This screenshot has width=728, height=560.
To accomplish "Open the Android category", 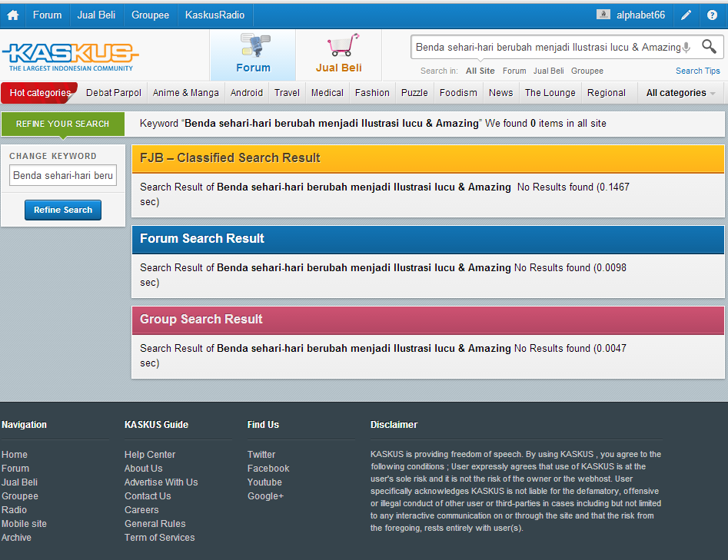I will coord(247,93).
